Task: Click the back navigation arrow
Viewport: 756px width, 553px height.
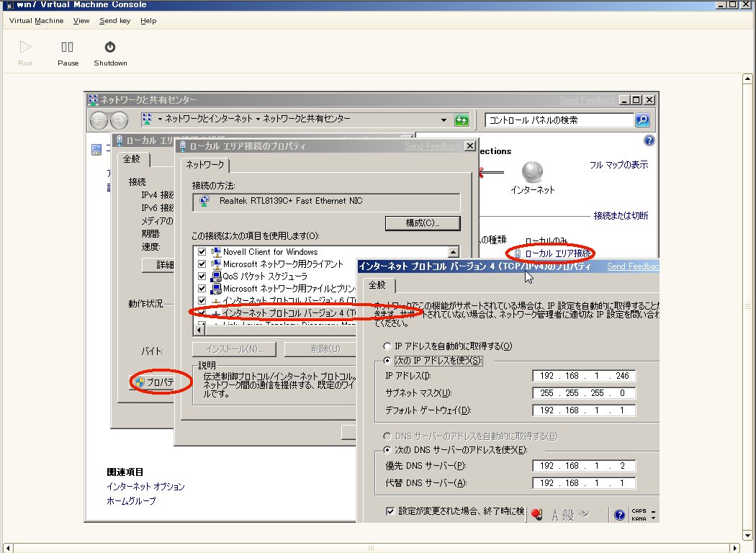Action: point(99,120)
